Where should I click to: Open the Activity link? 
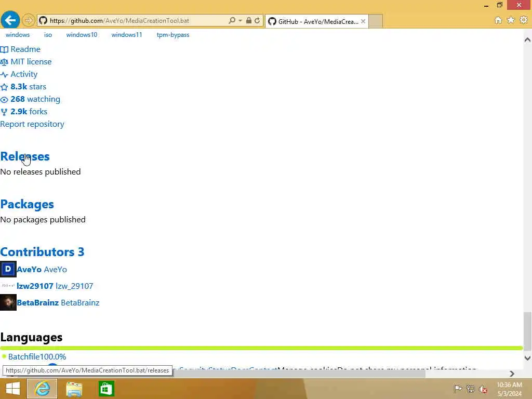coord(24,74)
